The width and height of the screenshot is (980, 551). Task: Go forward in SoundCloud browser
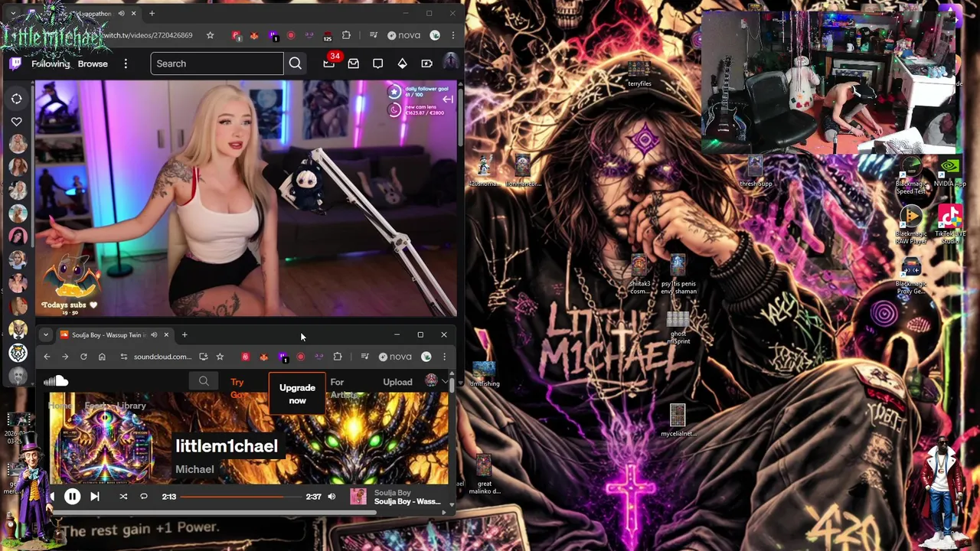(65, 357)
